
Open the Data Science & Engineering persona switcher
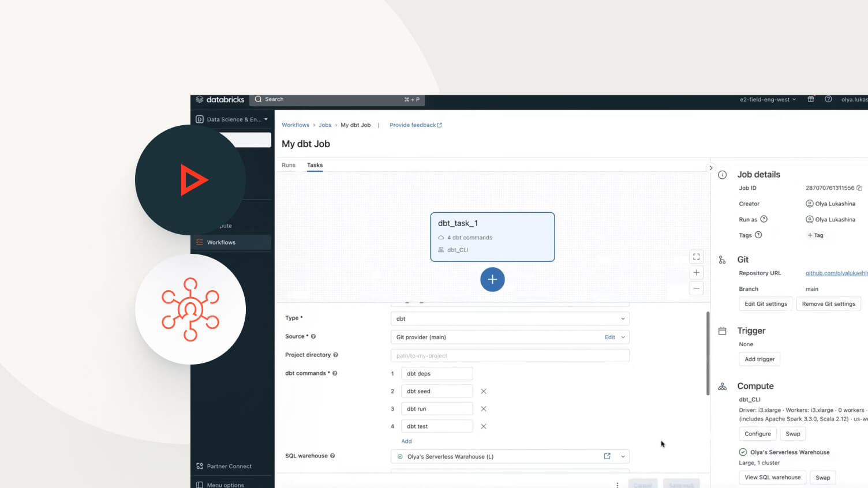232,119
